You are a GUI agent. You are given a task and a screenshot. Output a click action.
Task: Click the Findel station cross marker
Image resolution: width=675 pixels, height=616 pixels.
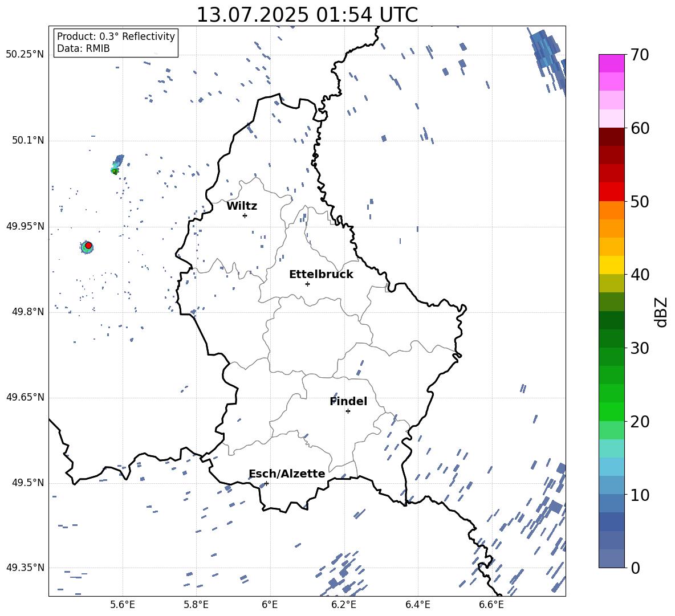pyautogui.click(x=348, y=411)
